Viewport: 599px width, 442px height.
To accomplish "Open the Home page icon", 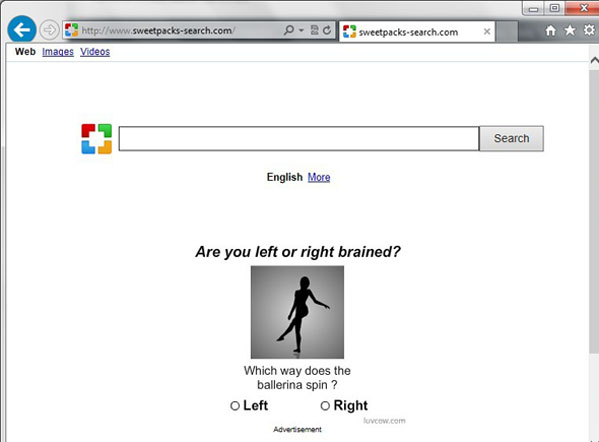I will (x=550, y=30).
